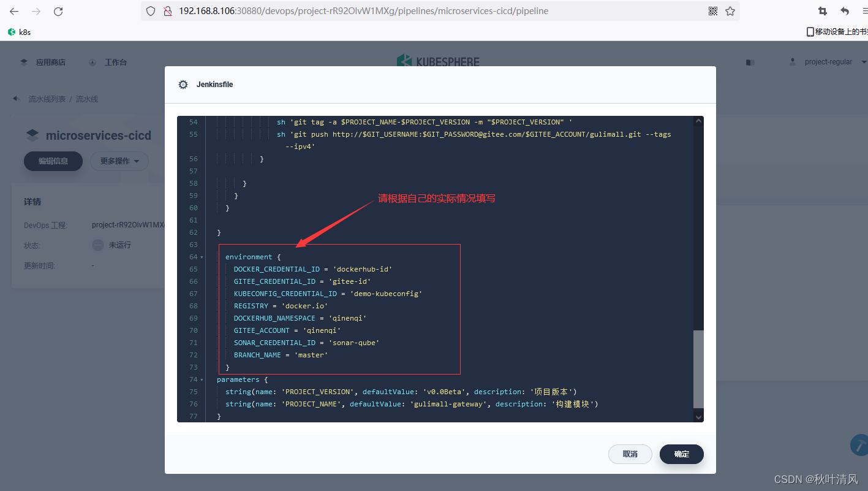The image size is (868, 491).
Task: Bookmark this page with star icon
Action: coord(730,11)
